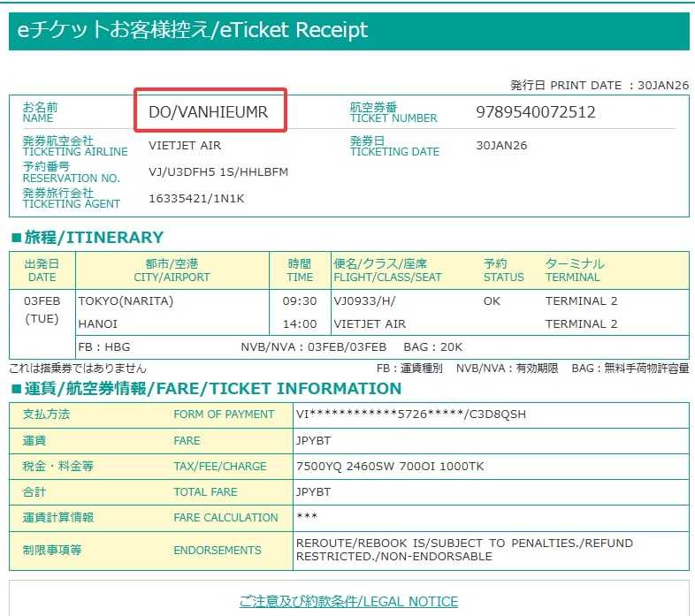Viewport: 695px width, 616px height.
Task: Select the 14:00 arrival time
Action: click(300, 323)
